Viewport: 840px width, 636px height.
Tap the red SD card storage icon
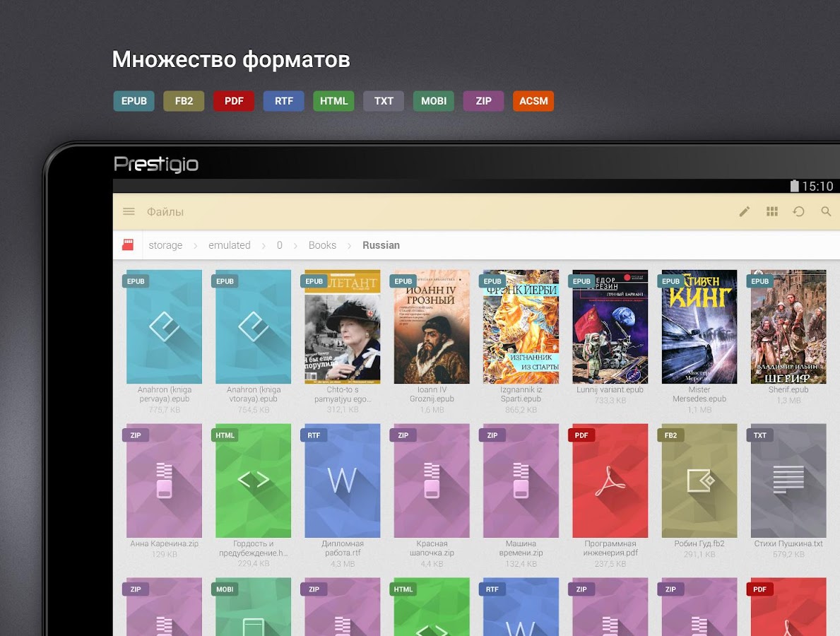pos(128,245)
